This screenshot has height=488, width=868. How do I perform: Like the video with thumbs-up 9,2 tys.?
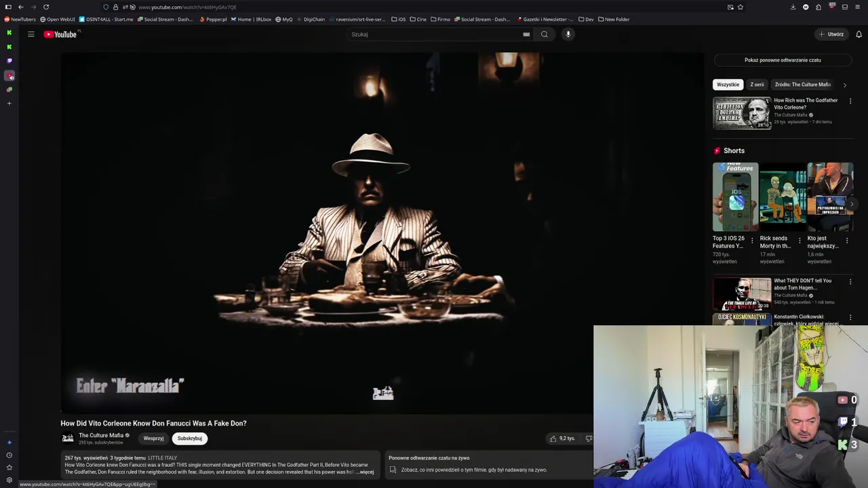pos(562,439)
